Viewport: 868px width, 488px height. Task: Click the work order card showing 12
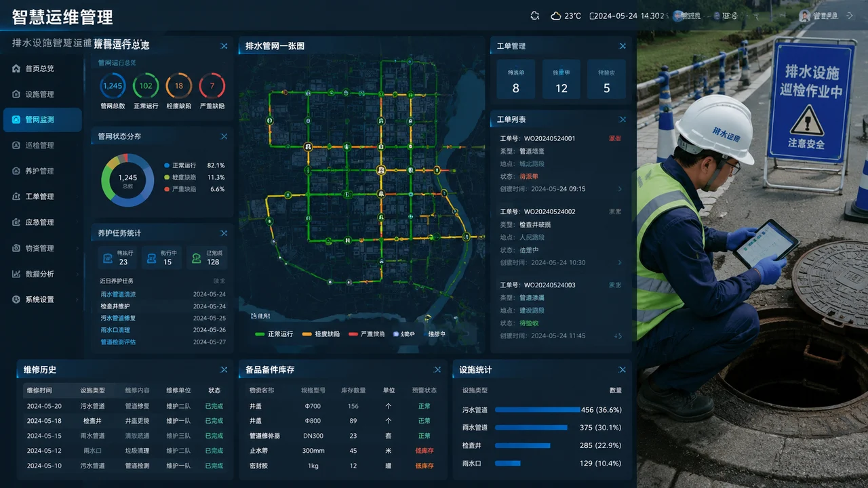pyautogui.click(x=561, y=79)
